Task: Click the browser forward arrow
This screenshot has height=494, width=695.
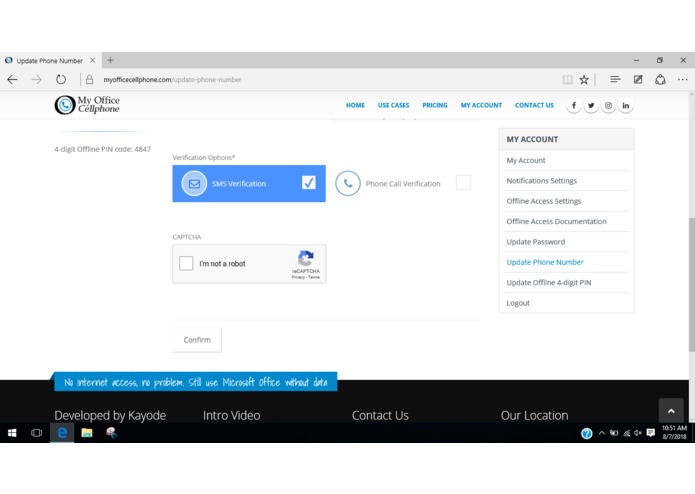Action: [x=36, y=80]
